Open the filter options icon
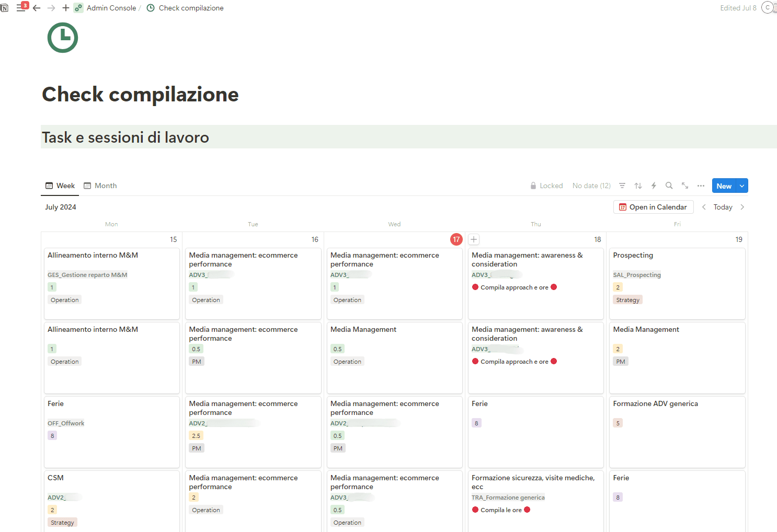 coord(622,186)
